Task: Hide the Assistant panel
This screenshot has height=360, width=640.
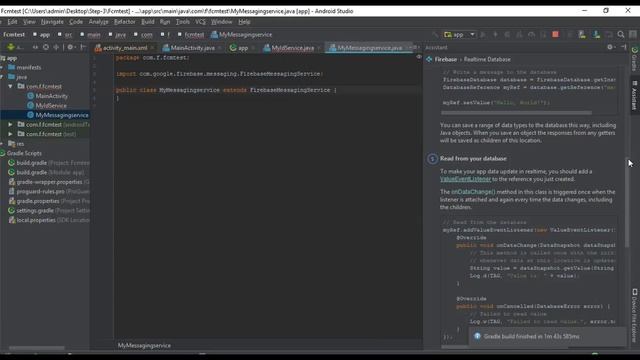Action: click(x=624, y=47)
